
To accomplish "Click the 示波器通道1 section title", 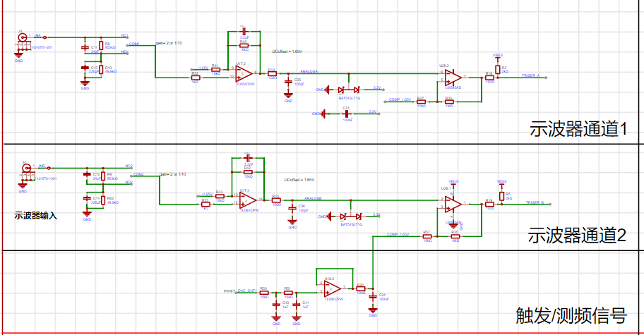I will [578, 129].
